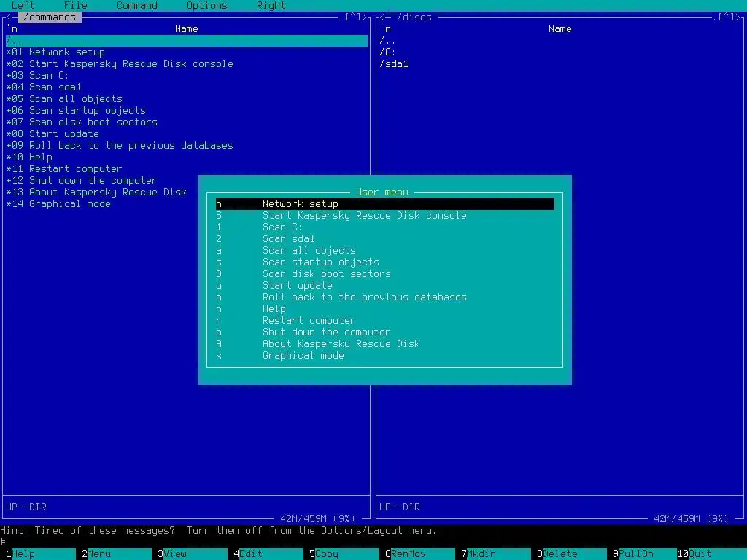Select /C: directory in right panel

click(x=560, y=52)
